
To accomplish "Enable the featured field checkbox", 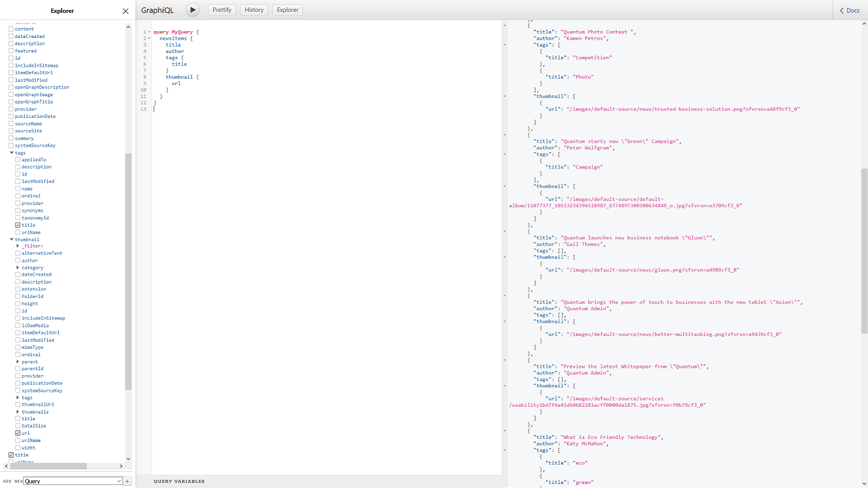I will tap(11, 51).
